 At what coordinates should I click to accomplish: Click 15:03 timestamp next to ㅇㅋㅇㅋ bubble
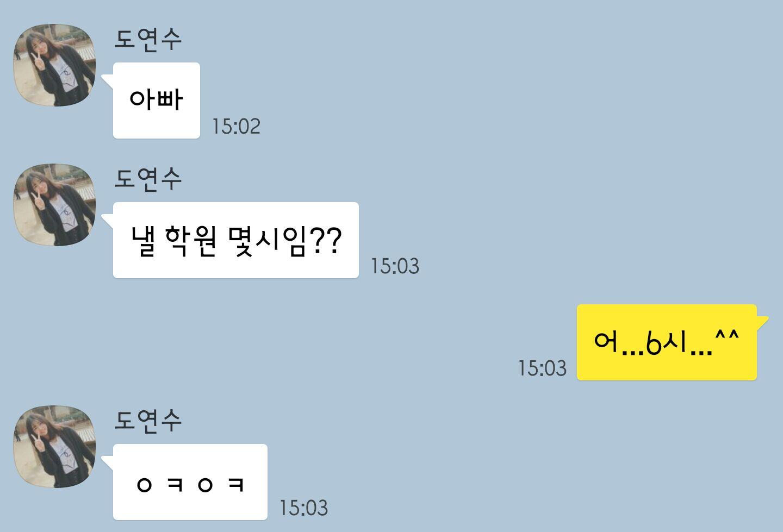303,508
